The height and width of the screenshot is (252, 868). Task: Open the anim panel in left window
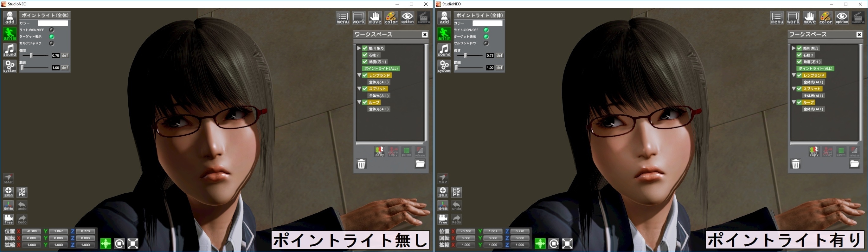[10, 34]
